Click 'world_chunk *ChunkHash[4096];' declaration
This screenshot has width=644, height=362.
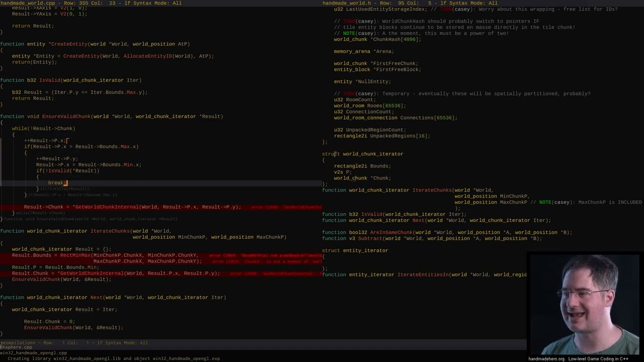377,39
